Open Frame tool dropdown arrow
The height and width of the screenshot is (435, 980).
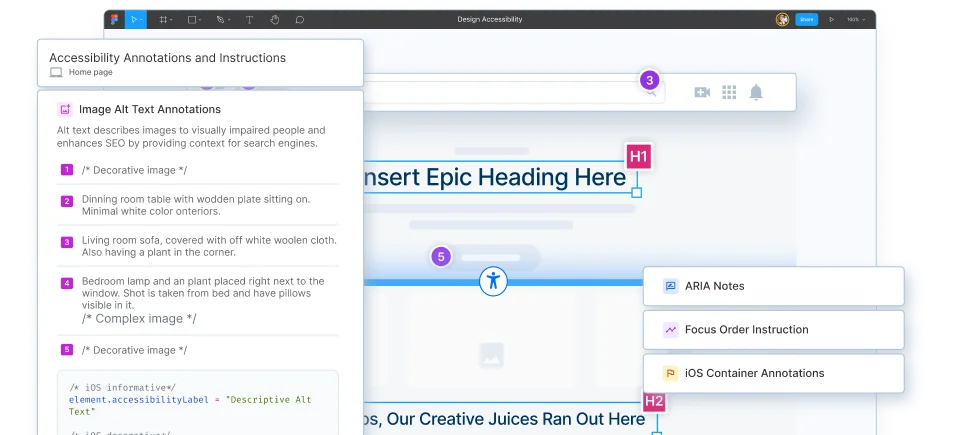(171, 20)
